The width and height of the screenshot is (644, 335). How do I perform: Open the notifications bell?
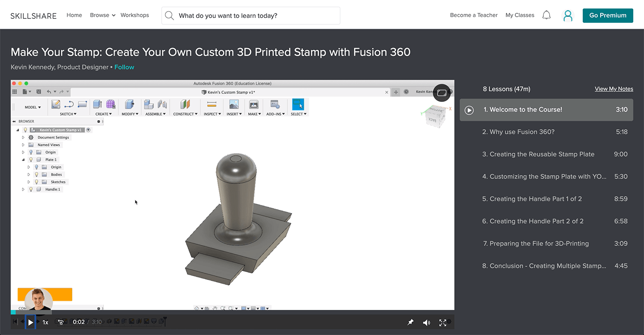[546, 15]
